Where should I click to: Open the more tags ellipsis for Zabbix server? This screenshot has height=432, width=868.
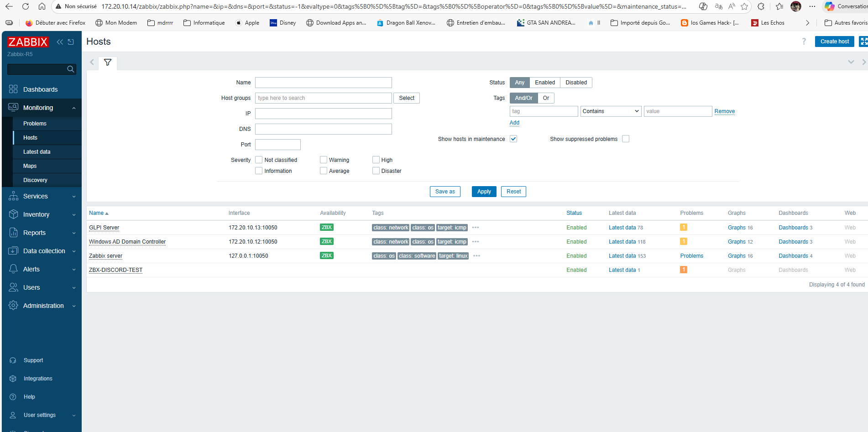pos(476,256)
